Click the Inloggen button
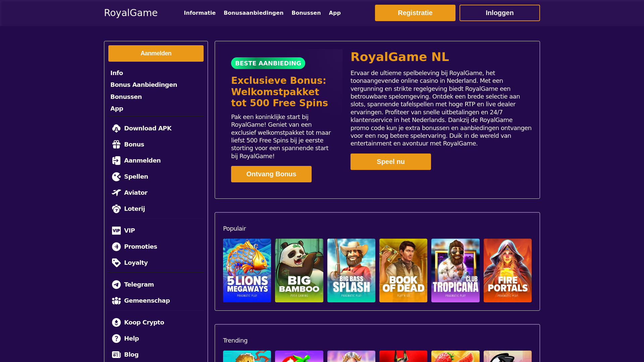644x362 pixels. 500,13
